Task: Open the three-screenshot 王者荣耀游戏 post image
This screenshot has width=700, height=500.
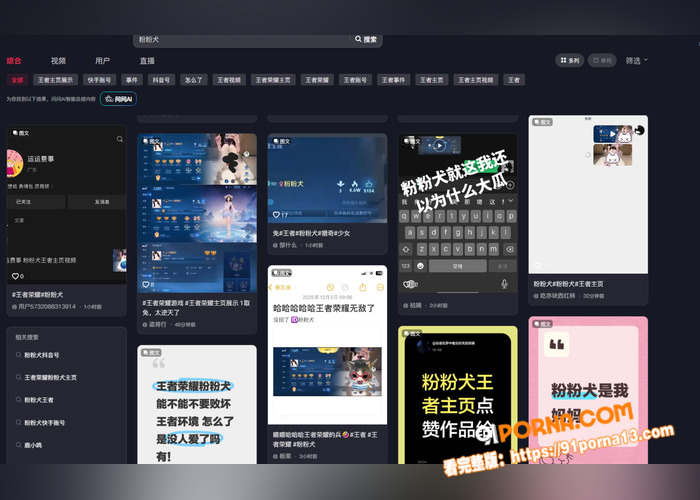Action: coord(197,213)
